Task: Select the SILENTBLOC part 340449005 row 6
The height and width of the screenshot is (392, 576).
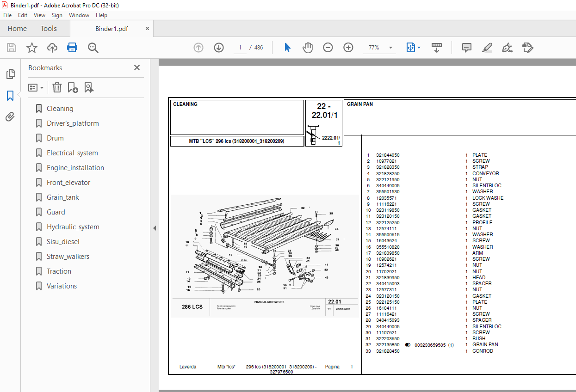Action: (434, 185)
